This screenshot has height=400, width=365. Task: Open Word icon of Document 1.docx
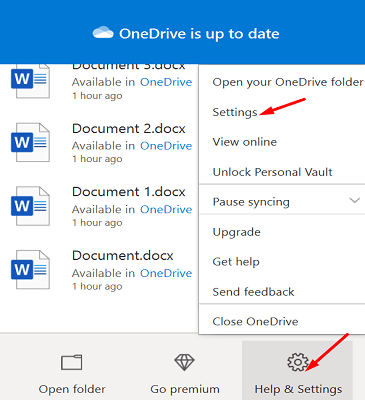pos(30,206)
